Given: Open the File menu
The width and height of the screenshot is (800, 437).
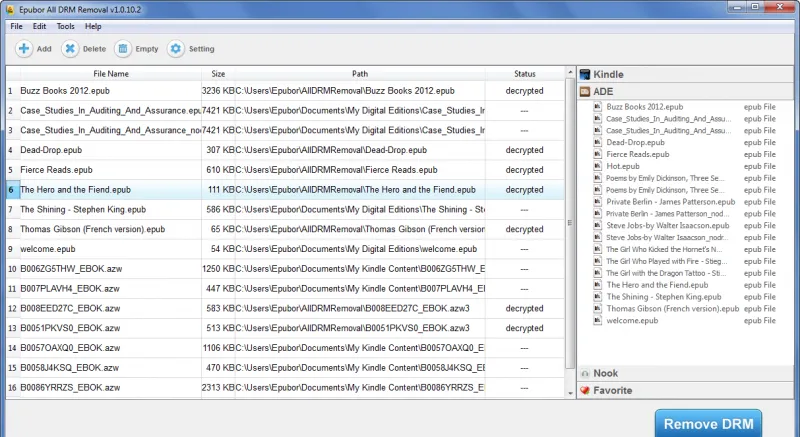Looking at the screenshot, I should (16, 27).
